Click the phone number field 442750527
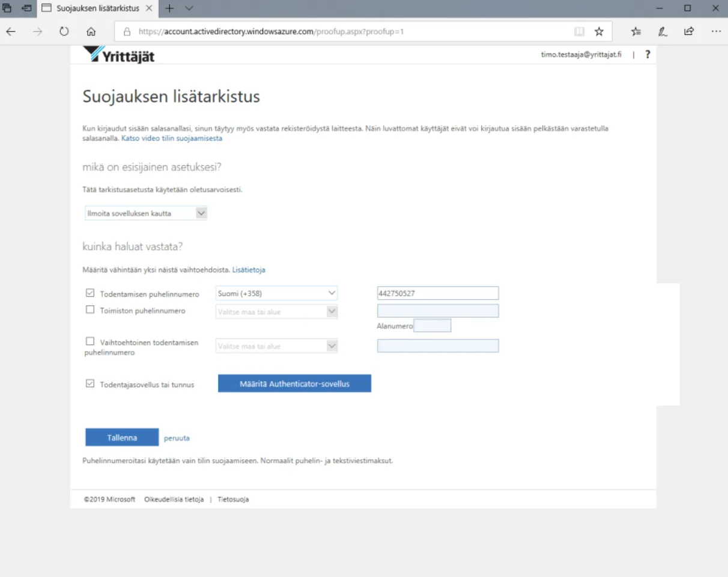 pos(438,293)
